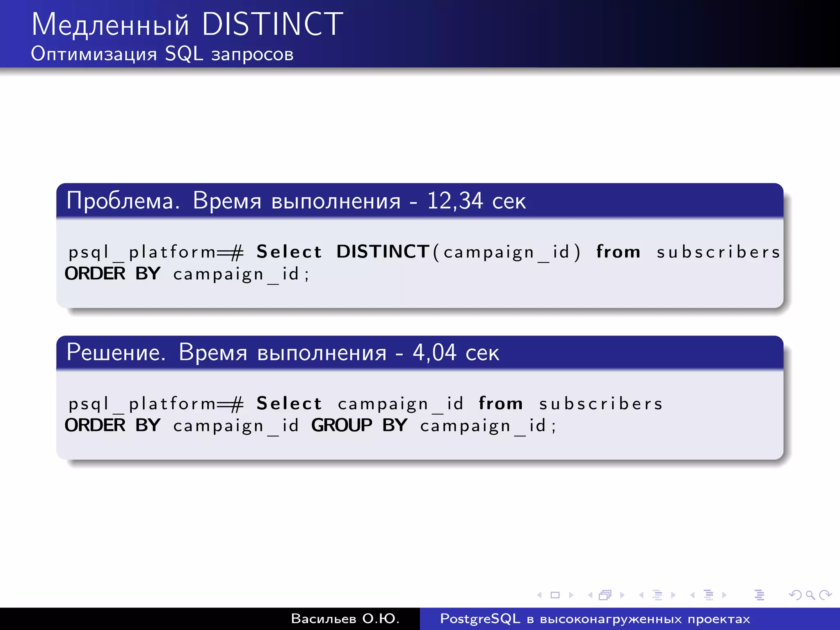Go to previous frame arrow
The height and width of the screenshot is (630, 840).
[x=590, y=595]
